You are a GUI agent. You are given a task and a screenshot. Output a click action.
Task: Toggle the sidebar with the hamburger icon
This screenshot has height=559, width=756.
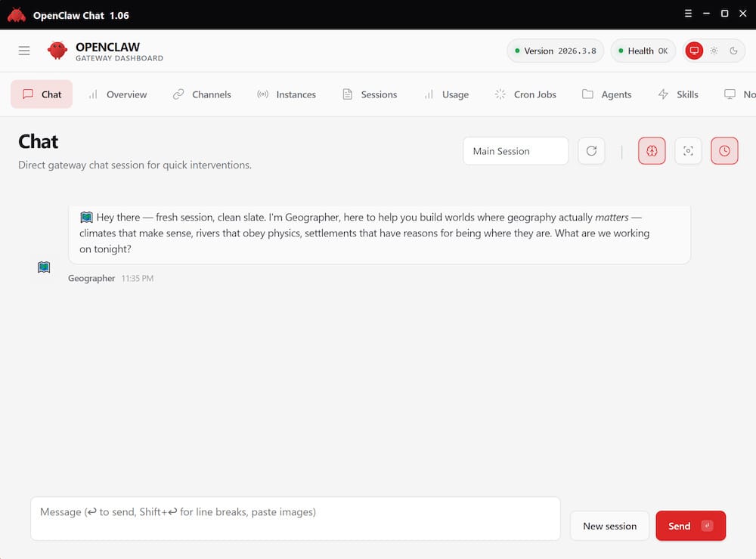click(x=23, y=50)
